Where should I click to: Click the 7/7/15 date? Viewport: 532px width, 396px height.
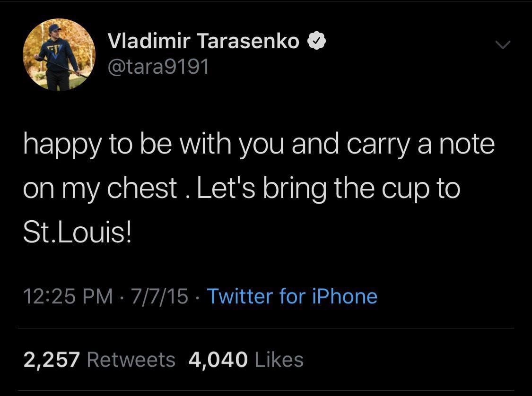[x=160, y=297]
